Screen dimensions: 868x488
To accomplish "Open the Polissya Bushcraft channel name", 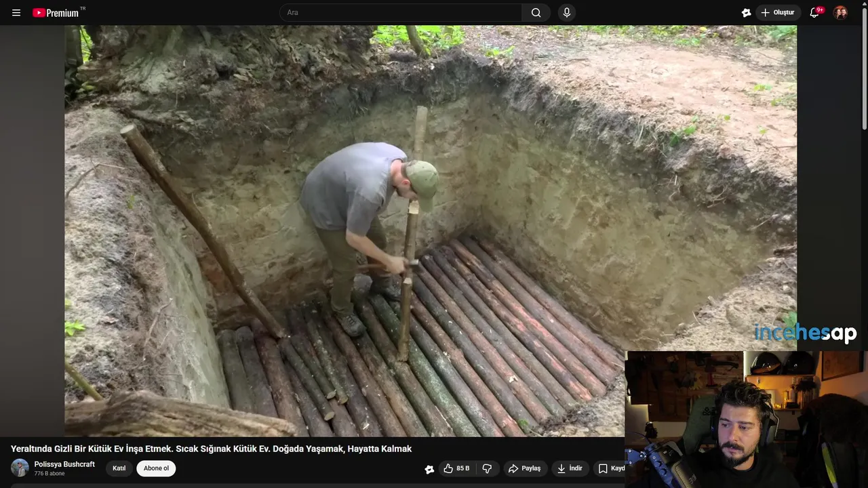I will pos(64,464).
